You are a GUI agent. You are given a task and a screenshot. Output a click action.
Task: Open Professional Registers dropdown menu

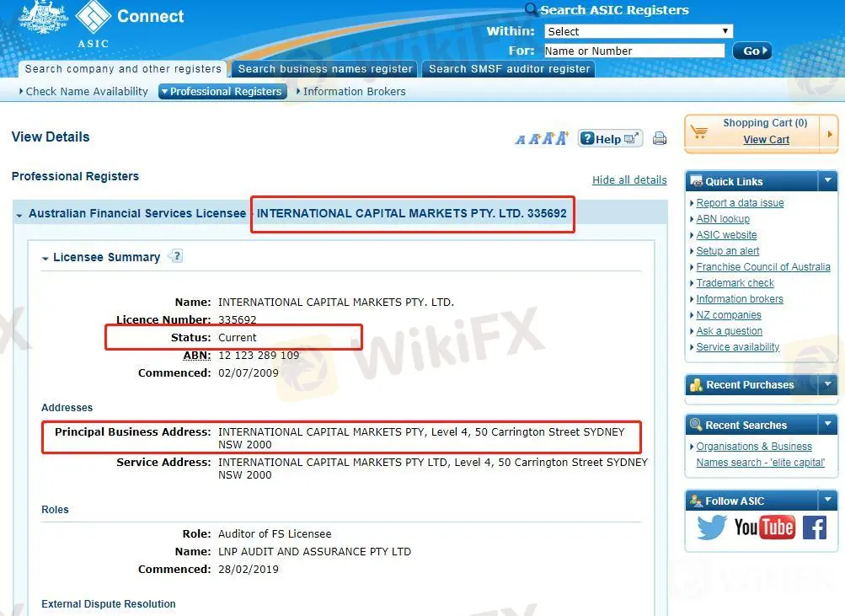point(222,92)
